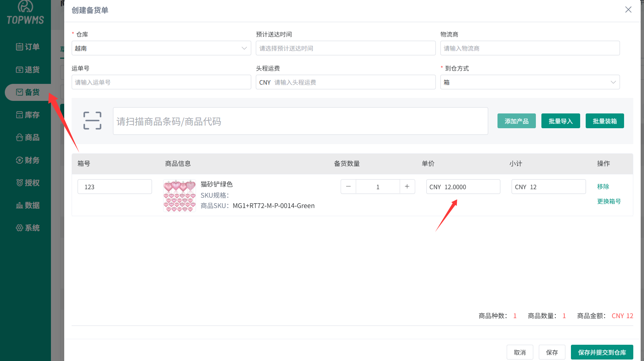
Task: Focus the 请扫描商品条码 input field
Action: pyautogui.click(x=300, y=121)
